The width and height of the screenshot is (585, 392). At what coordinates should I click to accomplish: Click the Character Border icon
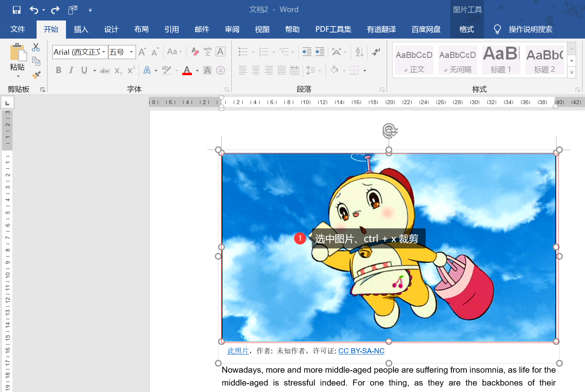[x=220, y=51]
